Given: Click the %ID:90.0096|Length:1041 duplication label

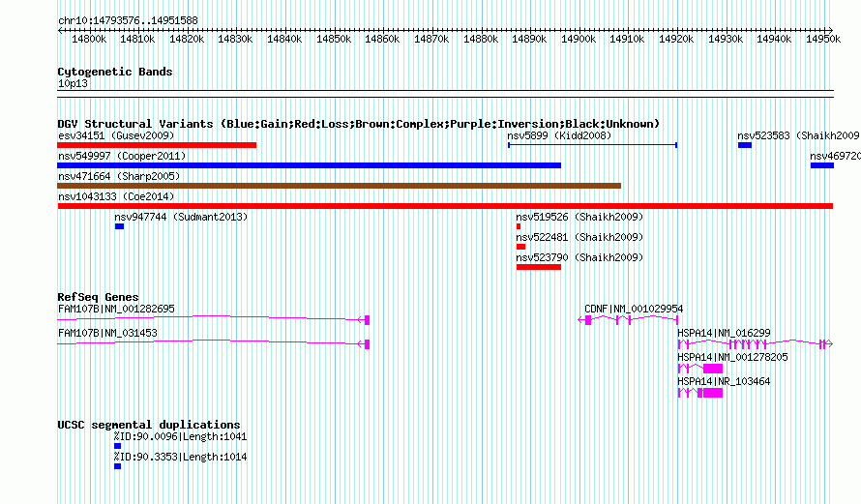Looking at the screenshot, I should pyautogui.click(x=181, y=437).
